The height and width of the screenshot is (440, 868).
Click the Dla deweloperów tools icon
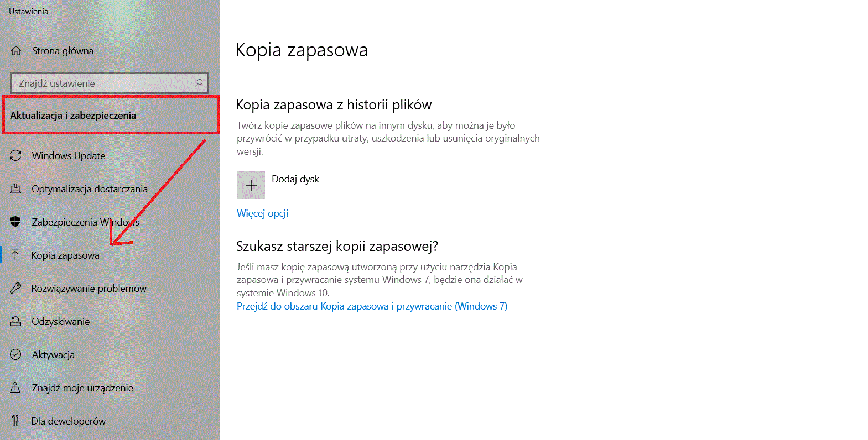15,421
